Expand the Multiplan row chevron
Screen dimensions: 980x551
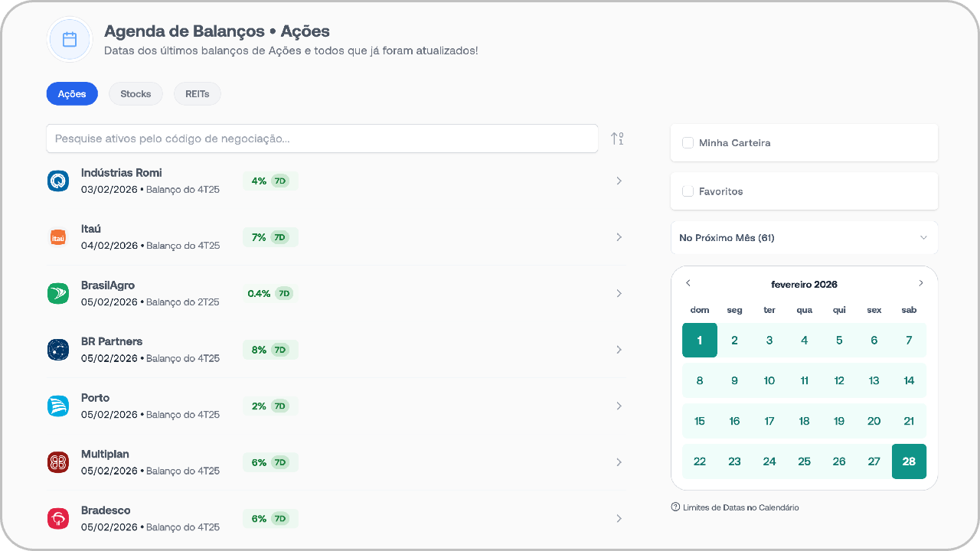tap(619, 462)
